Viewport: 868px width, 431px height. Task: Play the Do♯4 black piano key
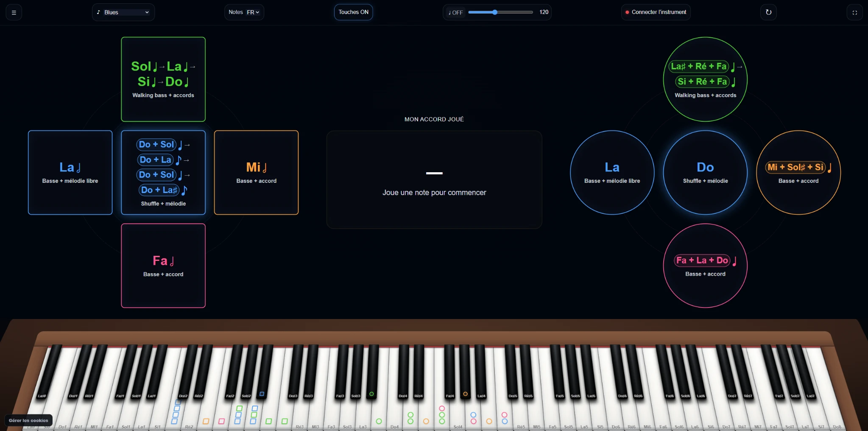[403, 373]
